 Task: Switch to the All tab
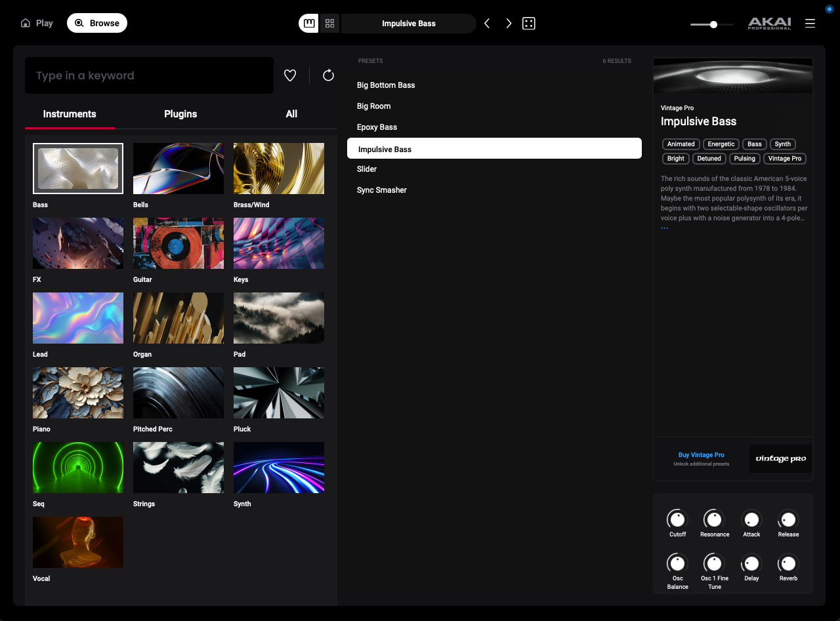291,114
